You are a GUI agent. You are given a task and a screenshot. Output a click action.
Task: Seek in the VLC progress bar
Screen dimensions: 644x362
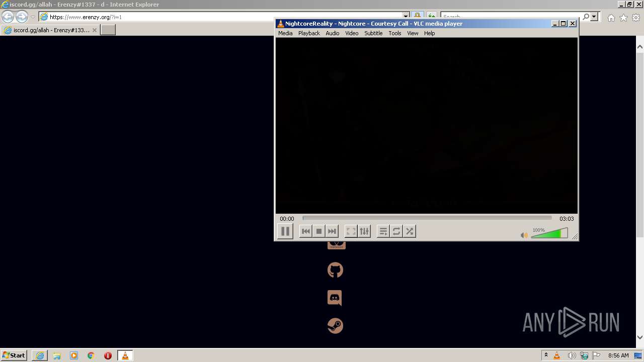click(x=427, y=218)
